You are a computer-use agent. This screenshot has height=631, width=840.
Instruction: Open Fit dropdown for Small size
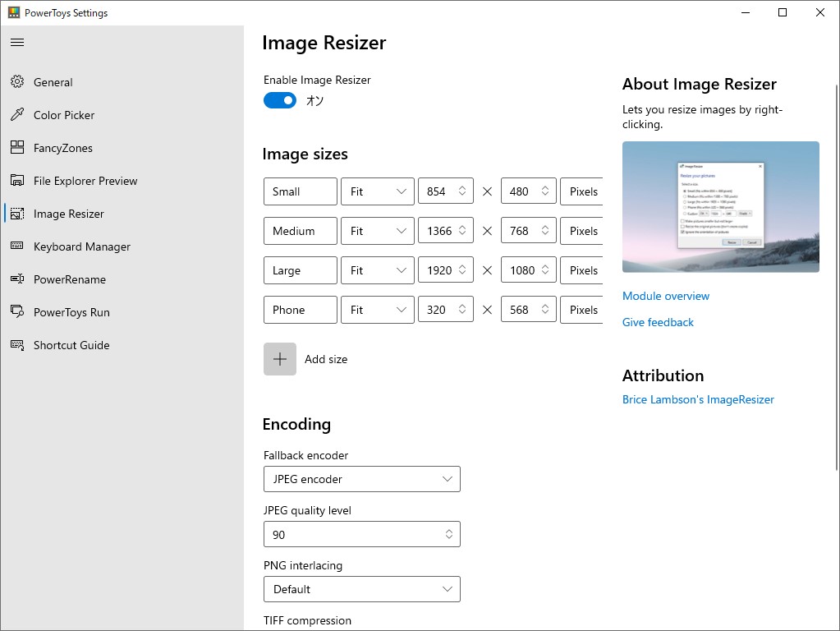[x=378, y=191]
